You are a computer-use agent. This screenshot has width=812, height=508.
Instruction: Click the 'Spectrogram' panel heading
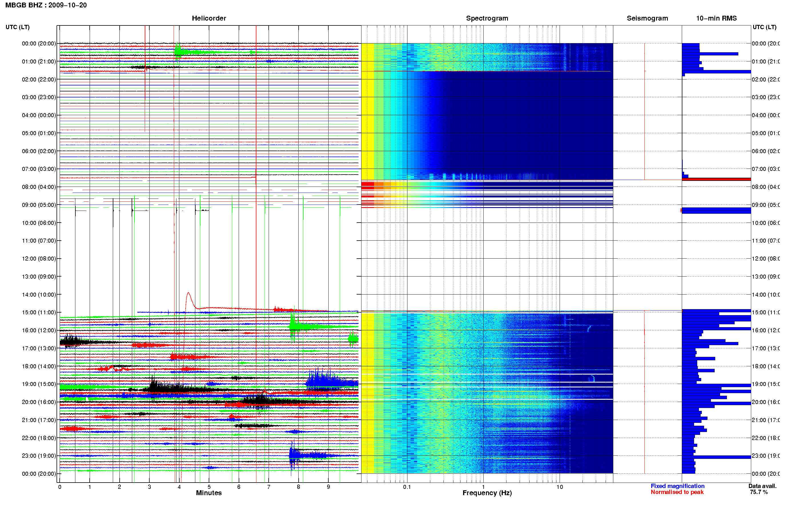(x=487, y=18)
